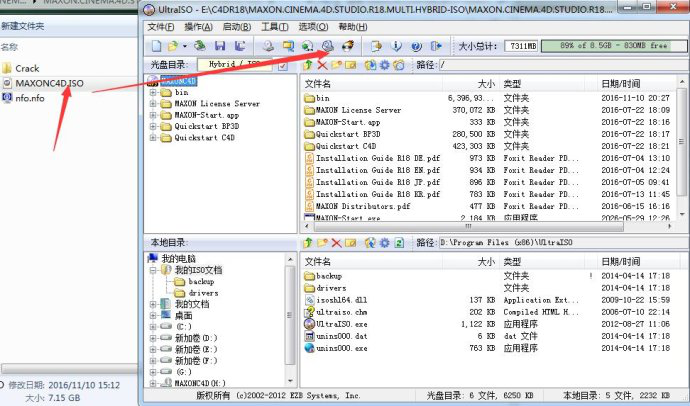Expand the 我的文档 tree node

coord(153,304)
